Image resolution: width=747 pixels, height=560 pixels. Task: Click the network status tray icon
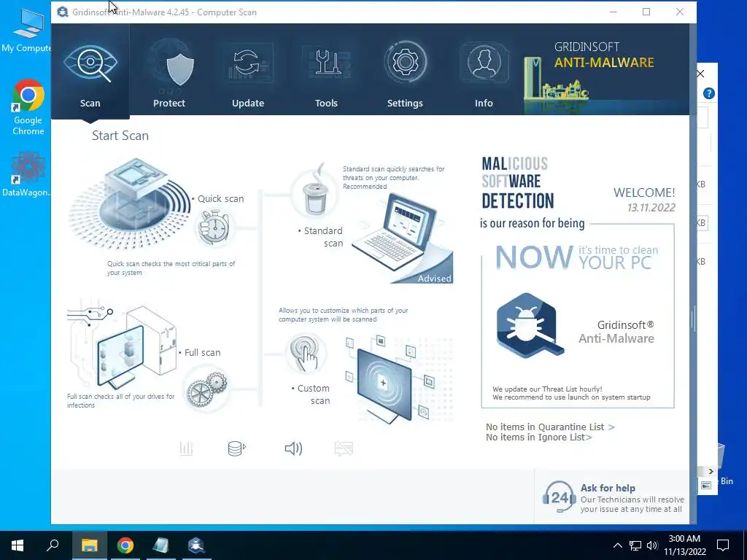[x=635, y=545]
